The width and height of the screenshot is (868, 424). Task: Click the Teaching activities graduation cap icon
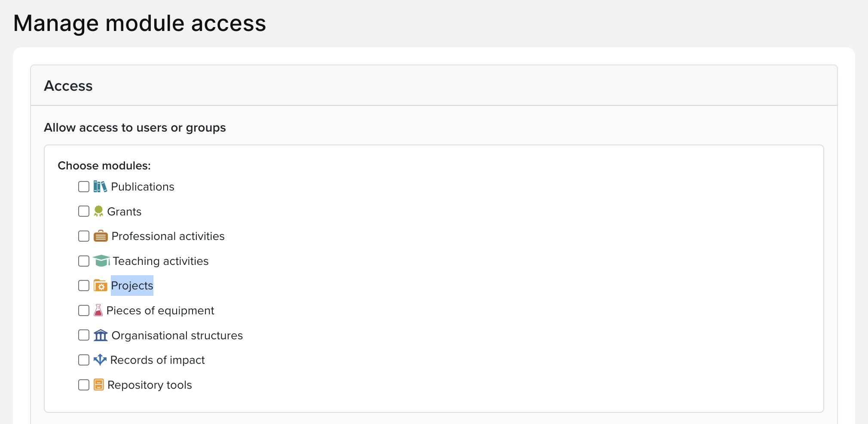101,261
